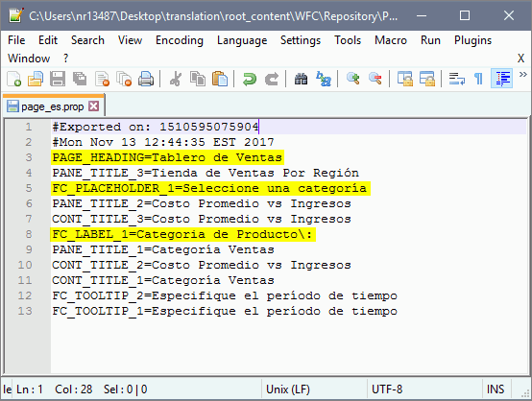Screen dimensions: 532x401
Task: Toggle Show All Characters pilcrow icon
Action: (478, 79)
